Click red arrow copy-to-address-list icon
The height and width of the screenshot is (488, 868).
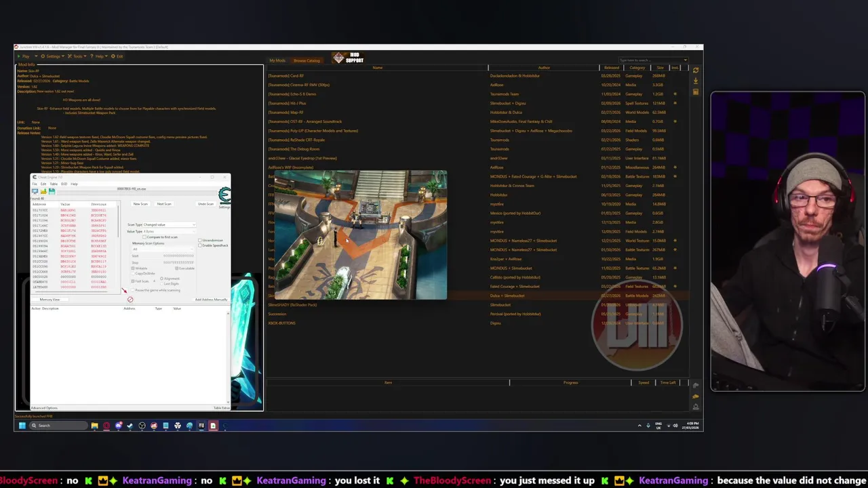coord(124,291)
